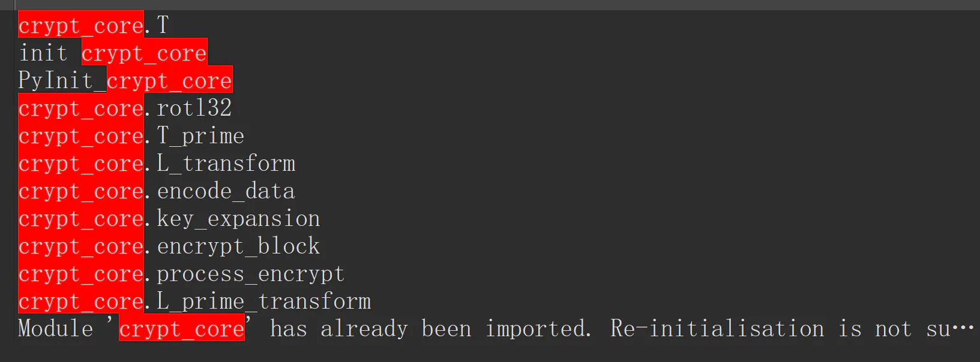Viewport: 980px width, 362px height.
Task: Select the crypt_core.T string entry
Action: tap(94, 25)
